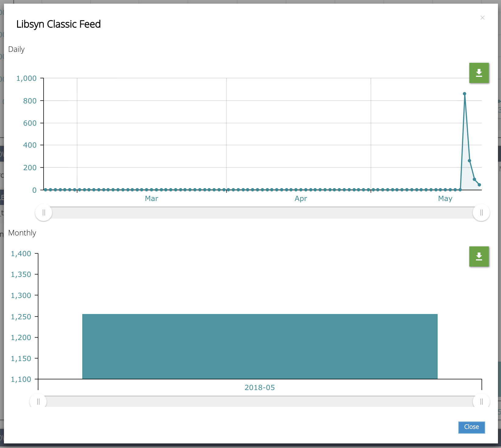Screen dimensions: 501x448
Task: Click the blue Close button
Action: click(471, 427)
